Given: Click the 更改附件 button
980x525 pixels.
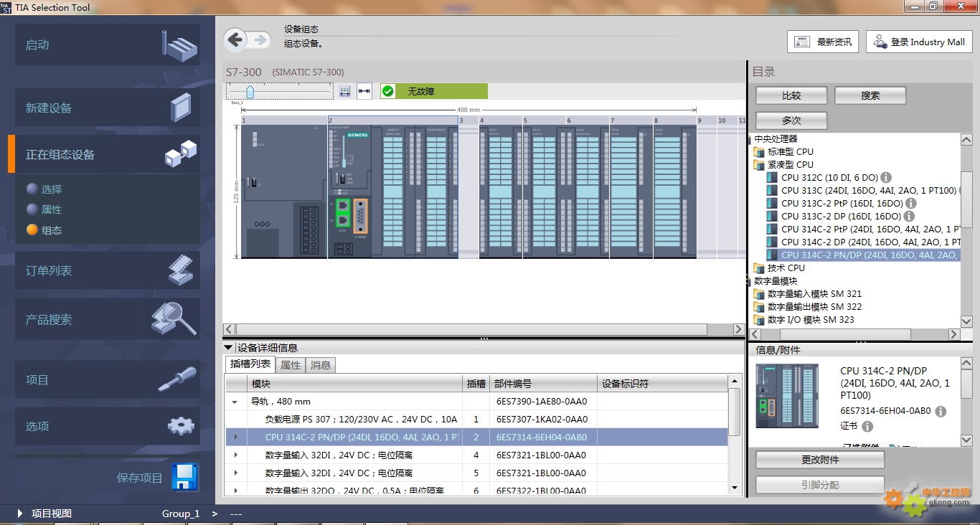Looking at the screenshot, I should [820, 460].
